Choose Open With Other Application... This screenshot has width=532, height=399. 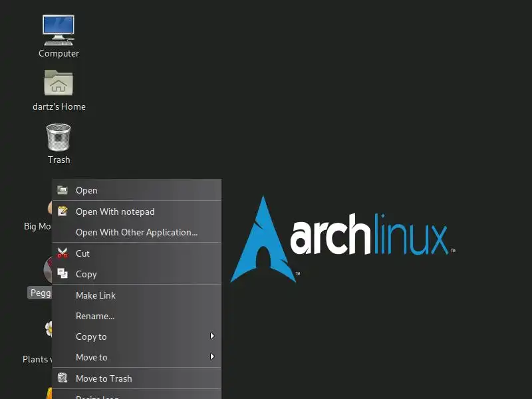click(136, 232)
